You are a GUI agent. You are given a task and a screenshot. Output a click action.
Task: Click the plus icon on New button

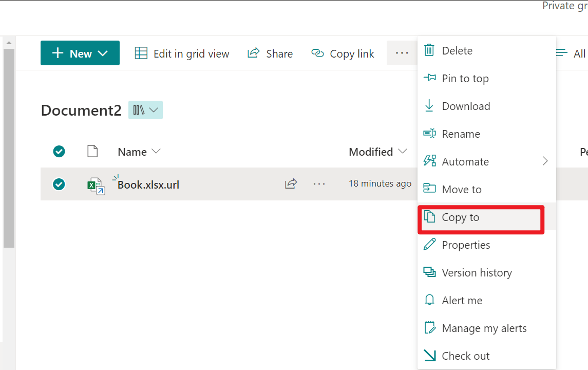pos(58,53)
